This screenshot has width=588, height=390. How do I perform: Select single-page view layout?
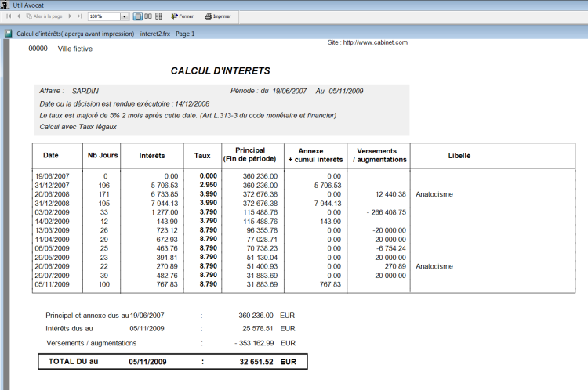[138, 16]
